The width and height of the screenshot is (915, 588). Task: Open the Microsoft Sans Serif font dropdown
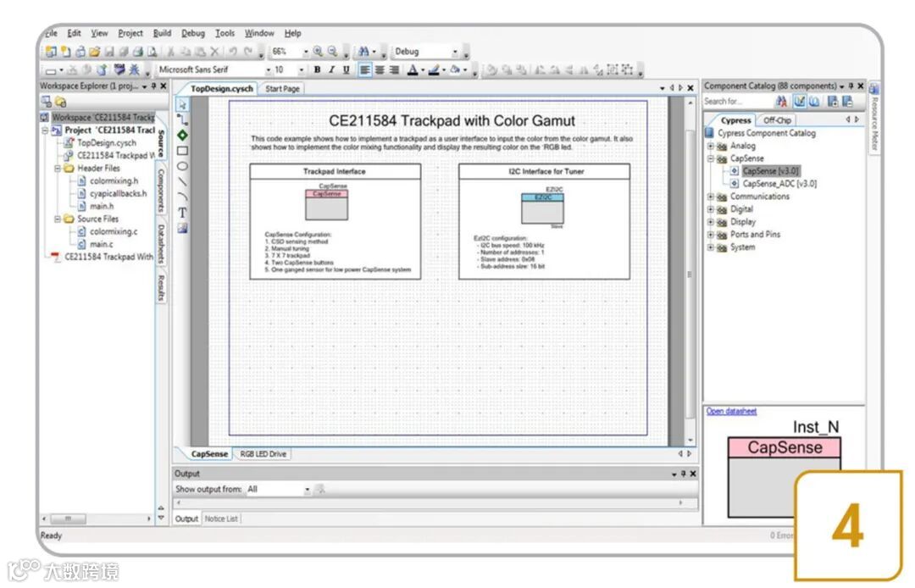click(x=269, y=70)
